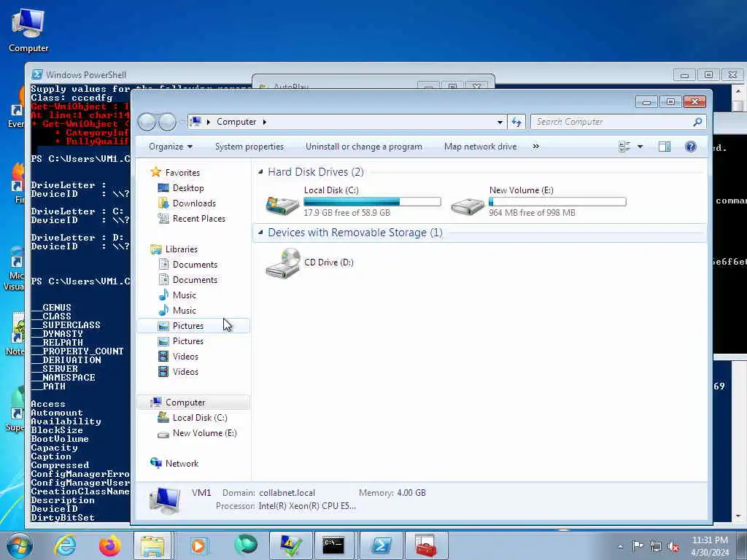Image resolution: width=747 pixels, height=560 pixels.
Task: Switch to the Command Prompt taskbar button
Action: [333, 545]
